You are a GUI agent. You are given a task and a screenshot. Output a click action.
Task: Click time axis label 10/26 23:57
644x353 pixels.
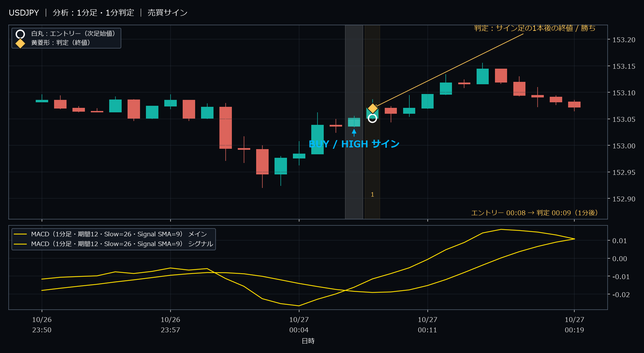pyautogui.click(x=171, y=325)
